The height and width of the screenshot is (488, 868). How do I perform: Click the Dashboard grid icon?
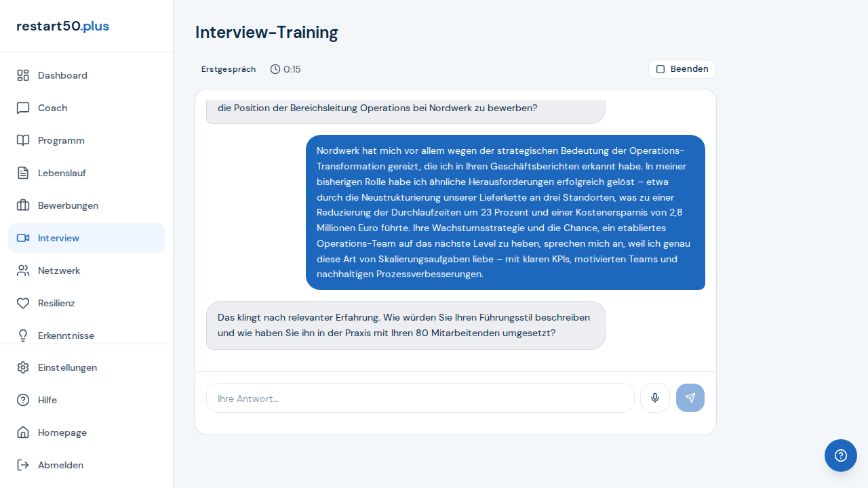pos(23,75)
